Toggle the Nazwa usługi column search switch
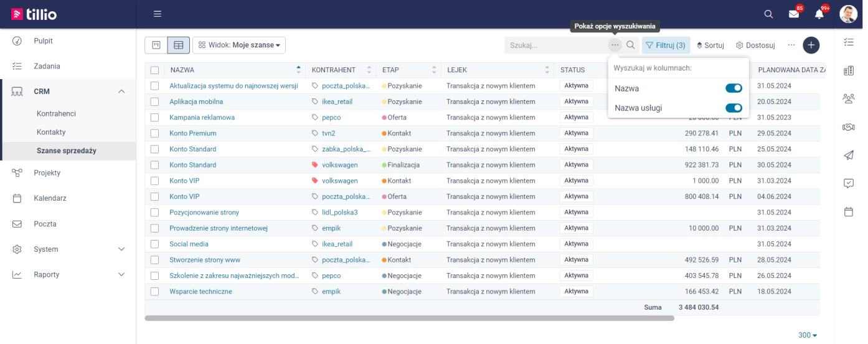 734,108
